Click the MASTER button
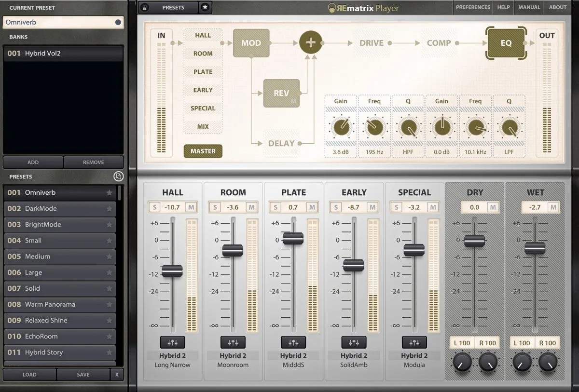 203,151
